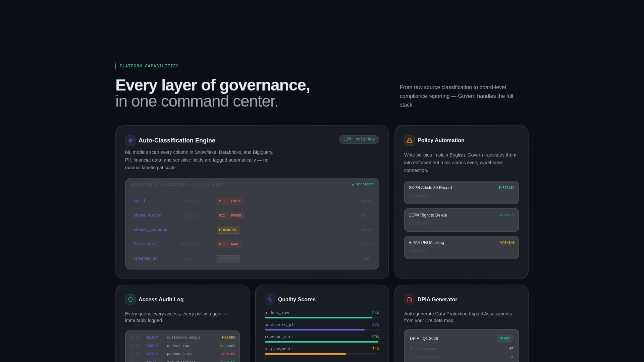
Task: Click the Access Audit Log shield icon
Action: tap(130, 300)
